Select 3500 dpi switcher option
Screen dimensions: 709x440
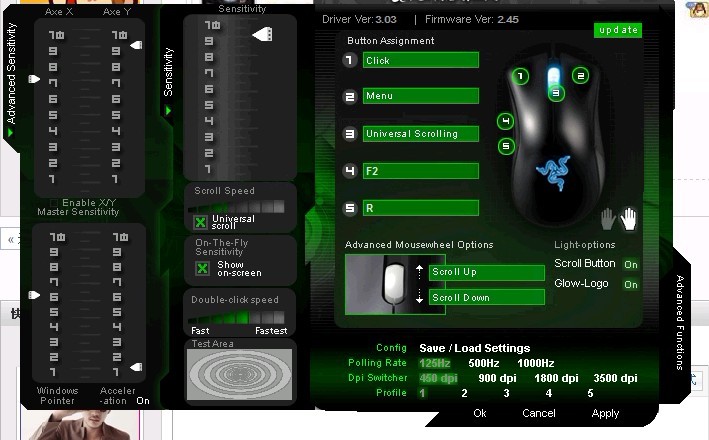(615, 378)
